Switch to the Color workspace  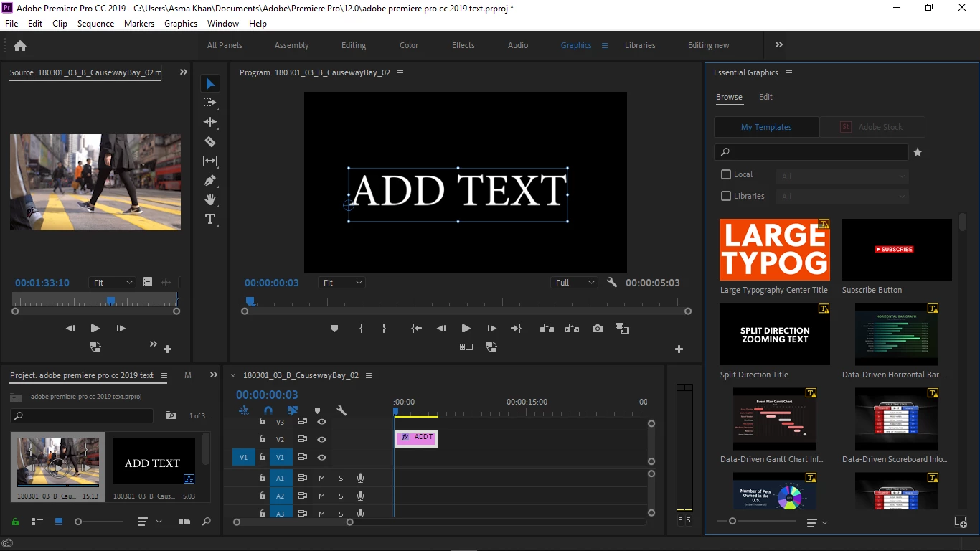click(x=409, y=45)
